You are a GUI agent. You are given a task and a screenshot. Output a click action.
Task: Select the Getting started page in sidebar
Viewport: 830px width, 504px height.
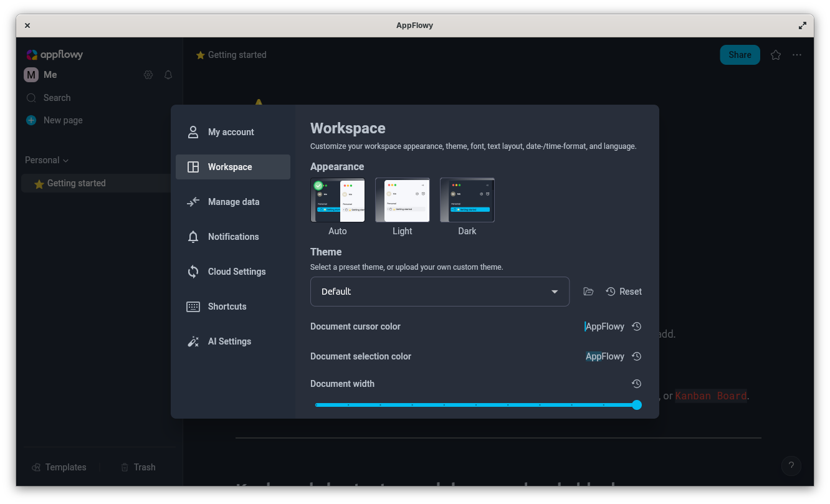point(96,183)
